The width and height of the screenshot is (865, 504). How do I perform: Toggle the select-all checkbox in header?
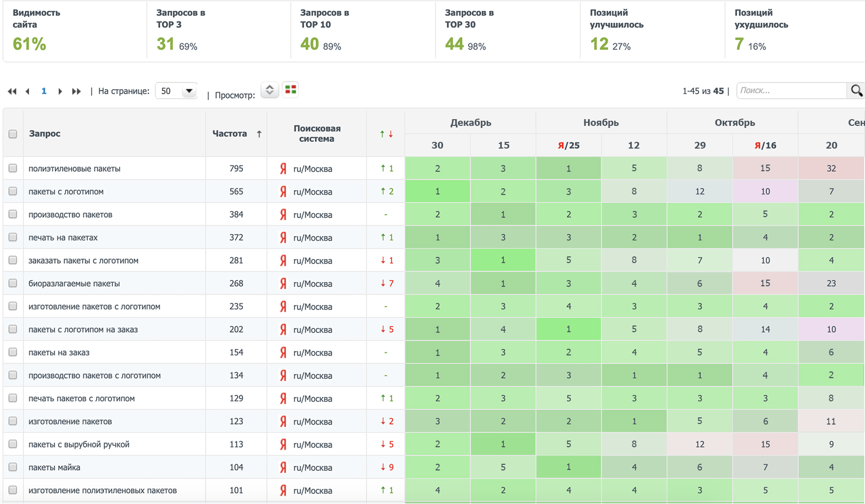[13, 134]
